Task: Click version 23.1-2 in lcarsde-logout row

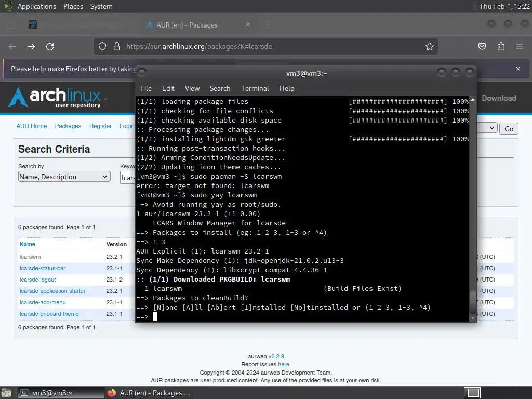Action: [114, 280]
